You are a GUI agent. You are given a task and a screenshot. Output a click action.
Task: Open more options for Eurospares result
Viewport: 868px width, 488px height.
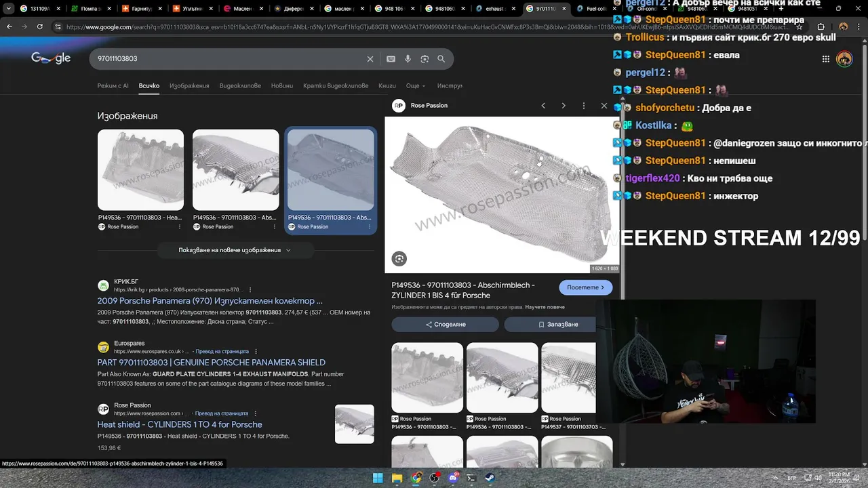click(256, 352)
